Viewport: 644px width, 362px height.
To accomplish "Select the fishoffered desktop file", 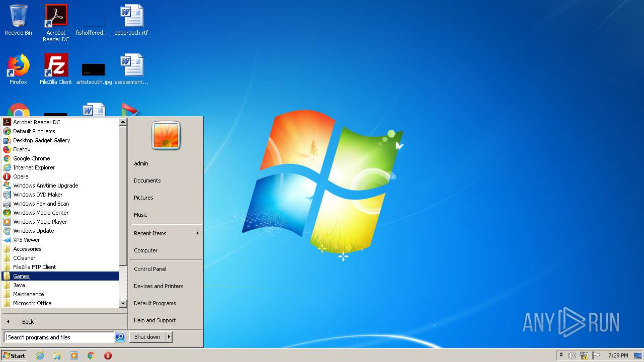I will (94, 23).
